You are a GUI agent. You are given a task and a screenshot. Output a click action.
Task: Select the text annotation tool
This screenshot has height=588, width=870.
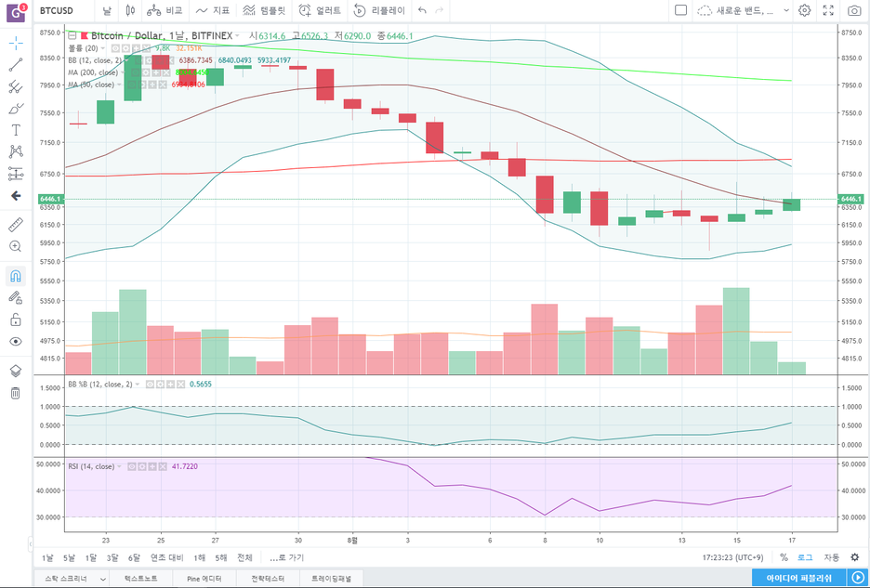(16, 130)
